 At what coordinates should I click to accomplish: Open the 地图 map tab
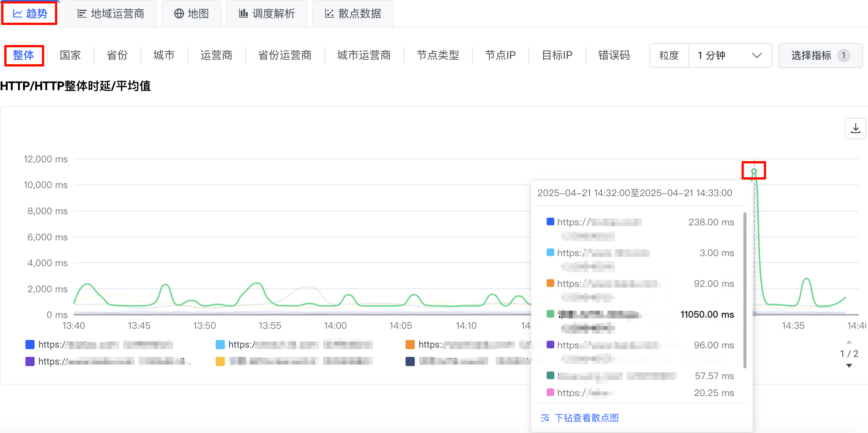pyautogui.click(x=191, y=14)
